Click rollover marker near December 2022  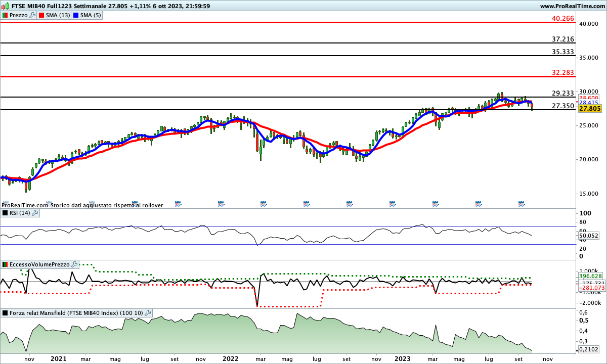393,204
